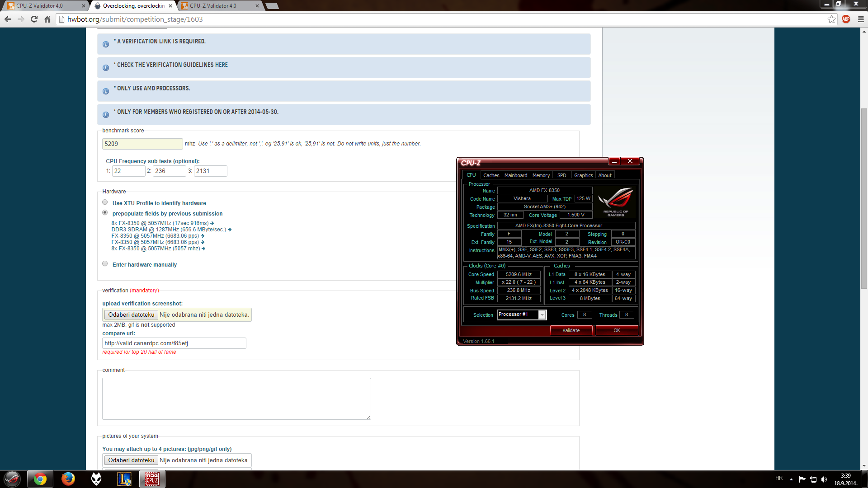The height and width of the screenshot is (488, 868).
Task: Select Use XTU Profile radio button
Action: [105, 202]
